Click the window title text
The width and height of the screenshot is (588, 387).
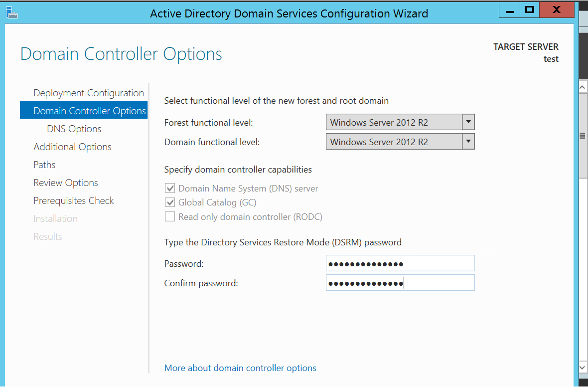click(289, 13)
